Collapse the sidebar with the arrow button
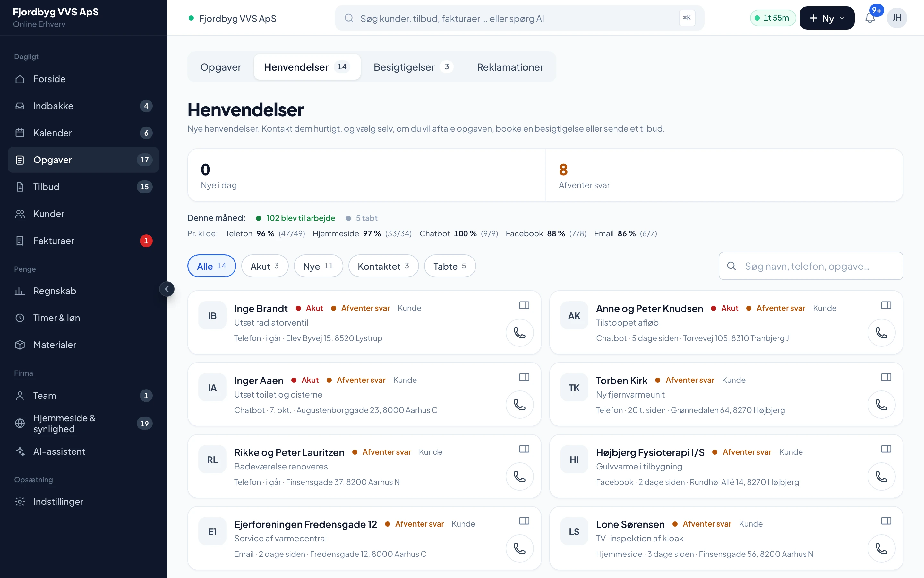This screenshot has width=924, height=578. point(167,289)
